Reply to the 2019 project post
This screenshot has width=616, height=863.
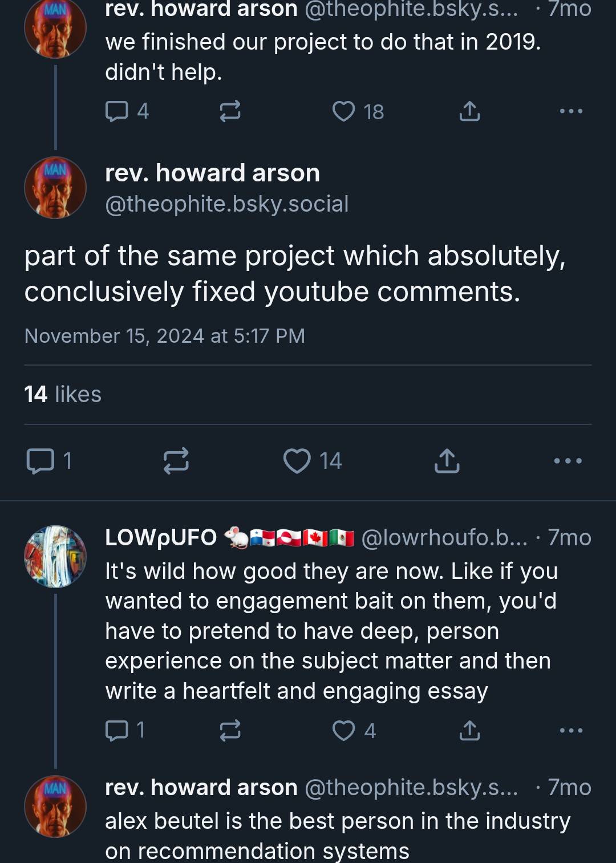click(117, 111)
